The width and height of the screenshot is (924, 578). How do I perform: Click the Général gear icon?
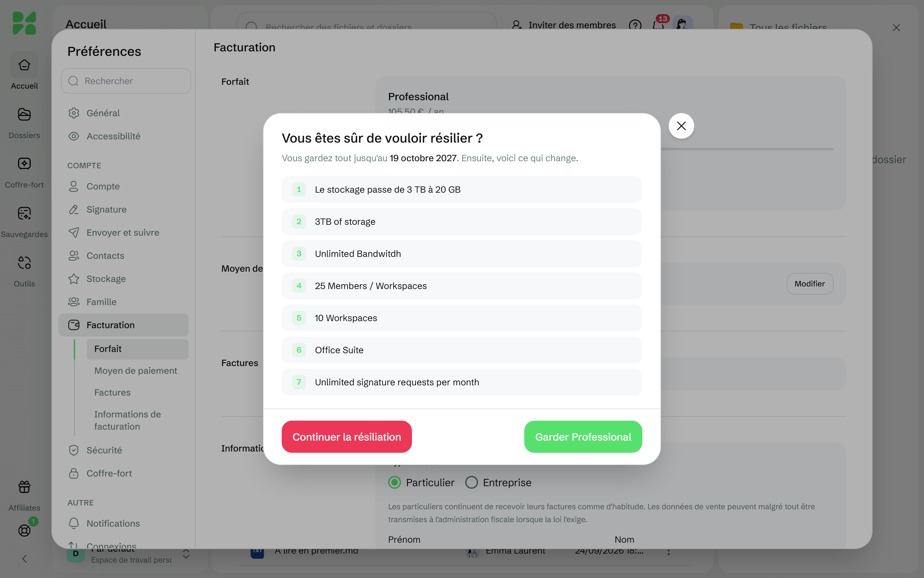click(74, 113)
